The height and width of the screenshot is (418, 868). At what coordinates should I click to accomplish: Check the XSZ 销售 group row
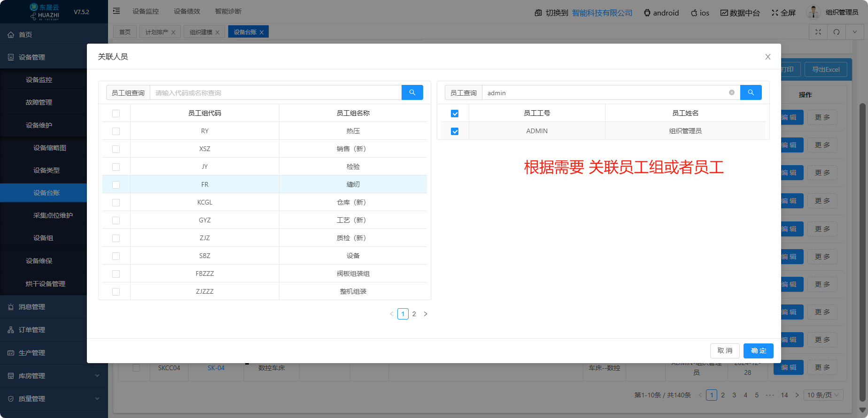(116, 149)
